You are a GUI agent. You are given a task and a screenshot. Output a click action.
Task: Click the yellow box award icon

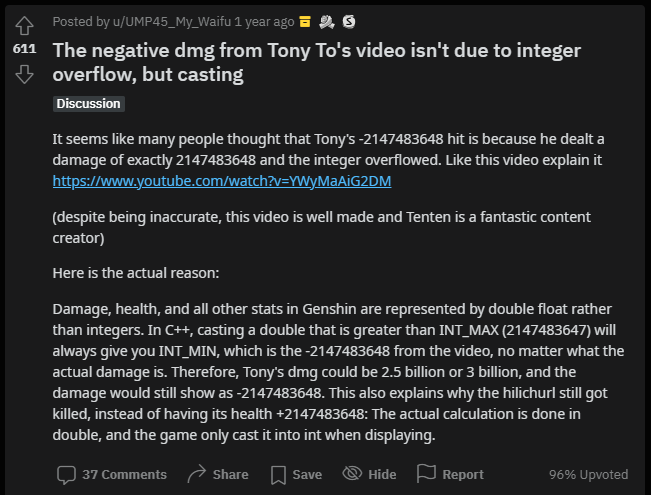coord(305,22)
